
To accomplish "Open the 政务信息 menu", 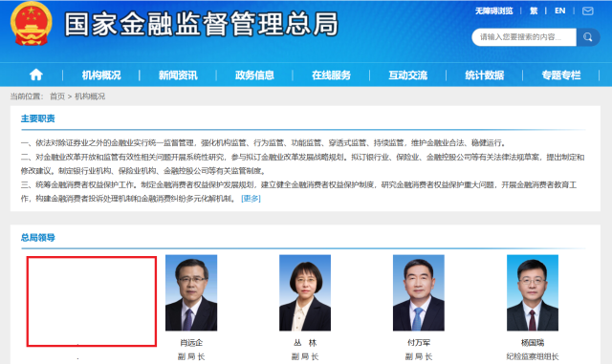I will click(x=254, y=75).
